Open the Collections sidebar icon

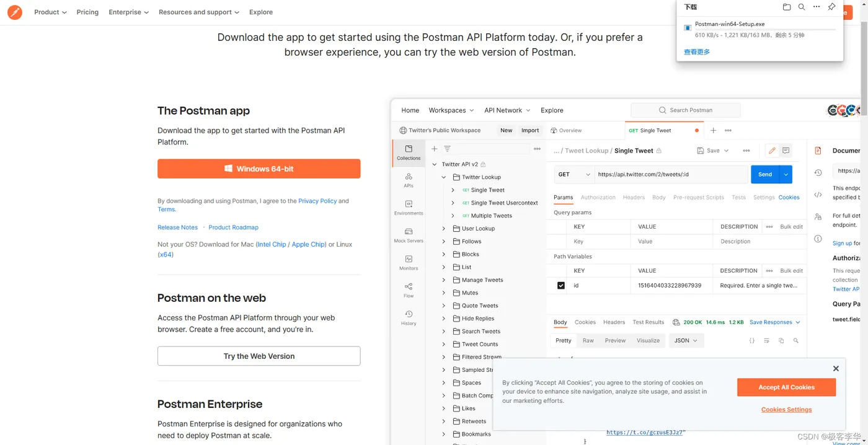409,152
